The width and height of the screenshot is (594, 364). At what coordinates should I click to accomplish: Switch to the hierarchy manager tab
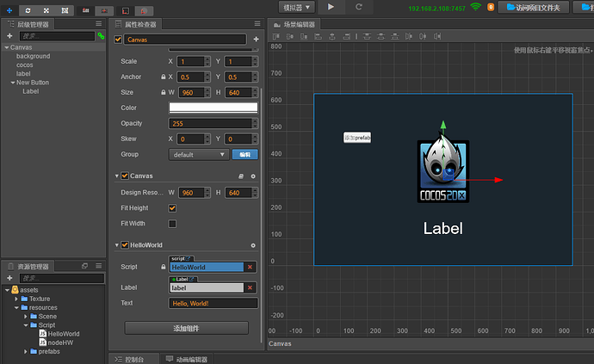pyautogui.click(x=28, y=25)
